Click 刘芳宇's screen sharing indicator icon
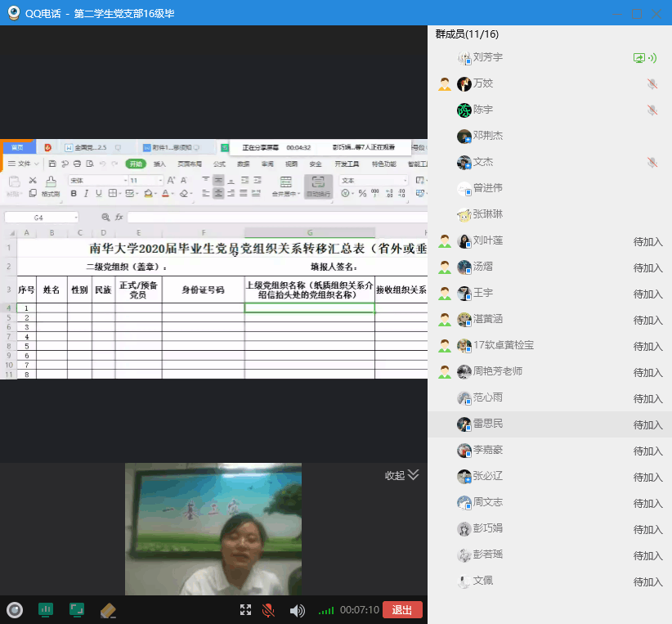This screenshot has height=624, width=672. pyautogui.click(x=639, y=58)
